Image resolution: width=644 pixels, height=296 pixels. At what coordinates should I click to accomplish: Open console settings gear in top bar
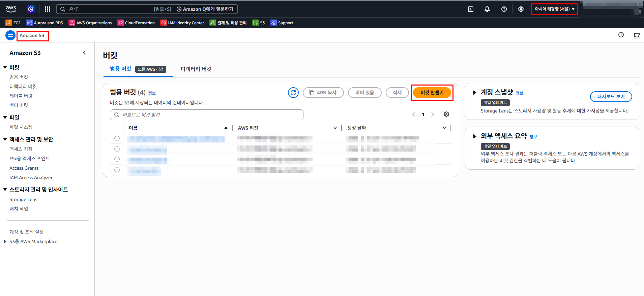[521, 9]
